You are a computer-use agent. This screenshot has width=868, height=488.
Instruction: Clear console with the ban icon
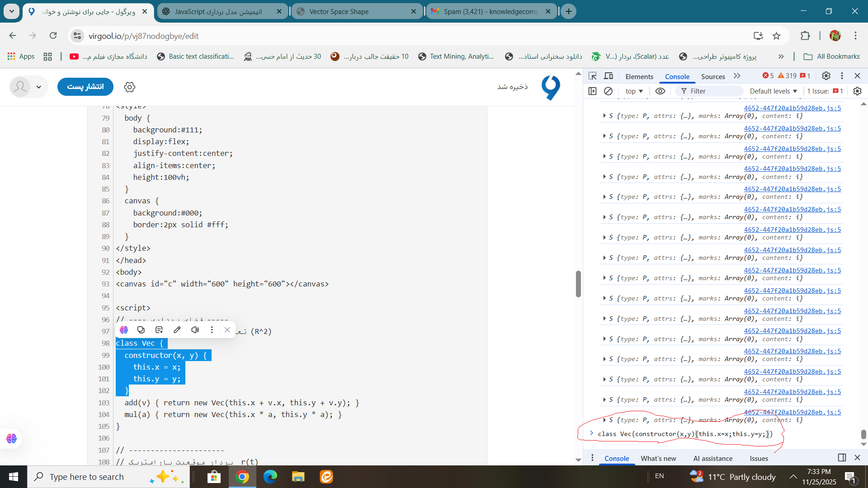pos(608,91)
